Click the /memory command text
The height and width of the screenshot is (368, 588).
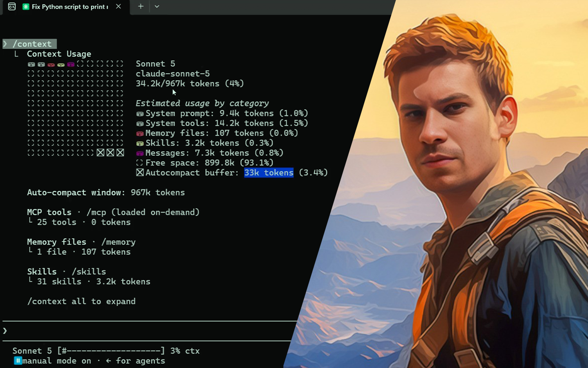click(x=118, y=242)
